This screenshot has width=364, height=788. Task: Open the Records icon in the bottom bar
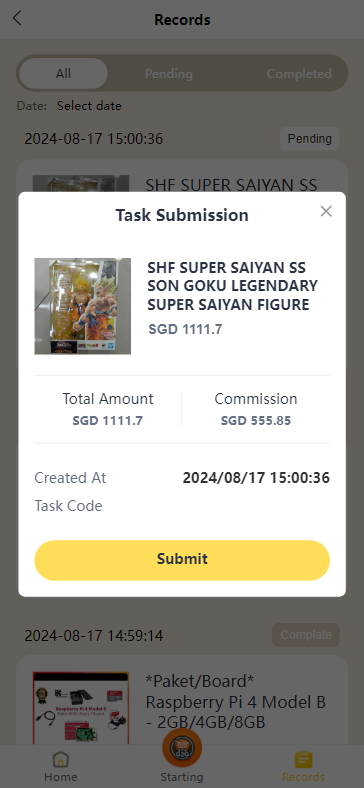click(303, 759)
